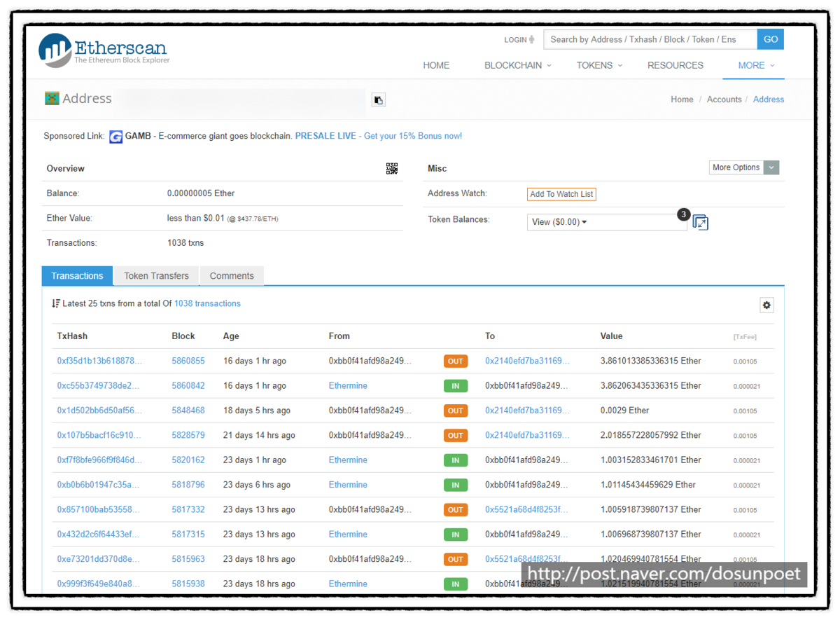
Task: Open the 1038 transactions link
Action: pyautogui.click(x=207, y=304)
